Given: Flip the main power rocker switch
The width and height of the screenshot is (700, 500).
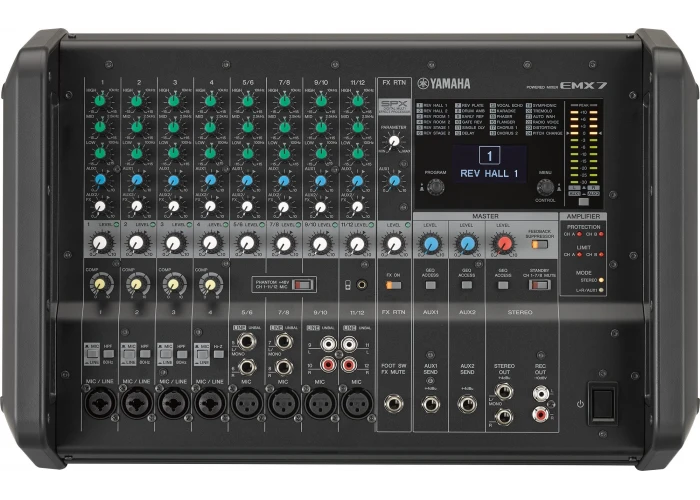Looking at the screenshot, I should click(603, 403).
